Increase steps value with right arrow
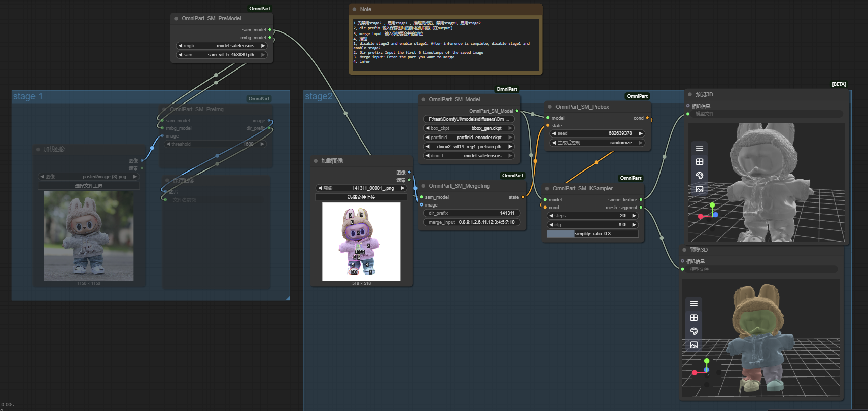 (634, 216)
